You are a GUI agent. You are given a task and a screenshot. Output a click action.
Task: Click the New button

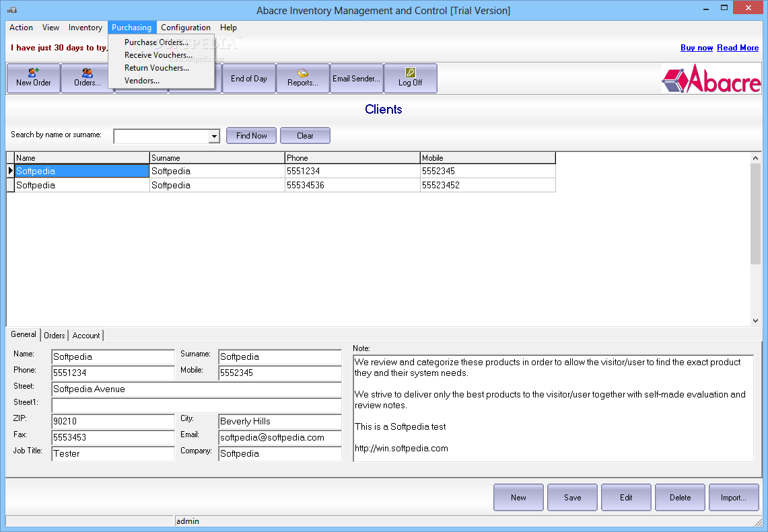[x=518, y=497]
